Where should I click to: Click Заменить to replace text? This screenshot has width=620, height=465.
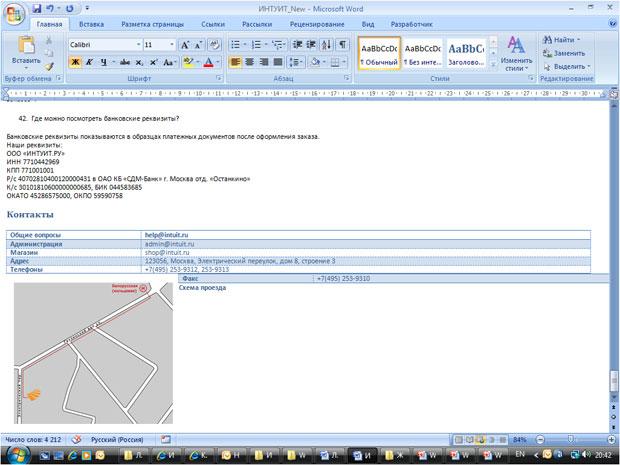(x=564, y=53)
